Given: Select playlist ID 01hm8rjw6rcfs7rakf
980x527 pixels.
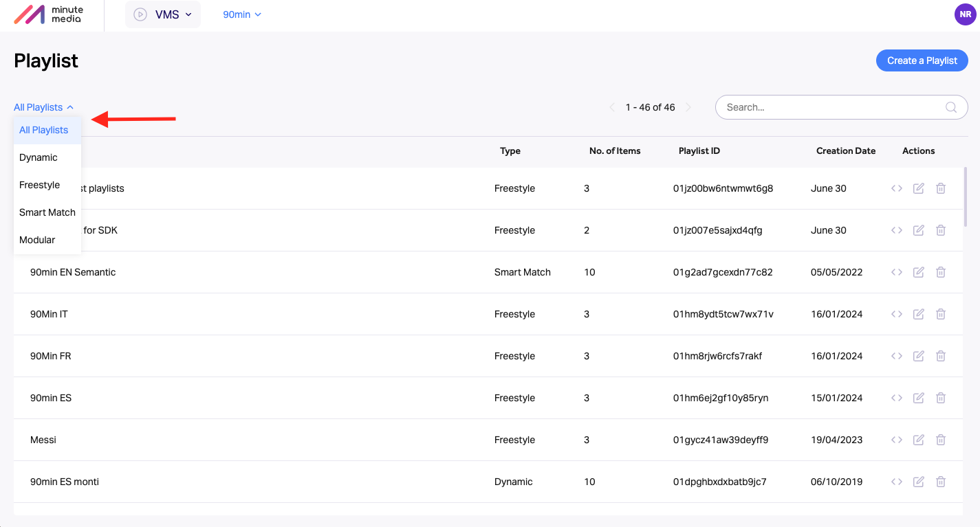Looking at the screenshot, I should 718,356.
